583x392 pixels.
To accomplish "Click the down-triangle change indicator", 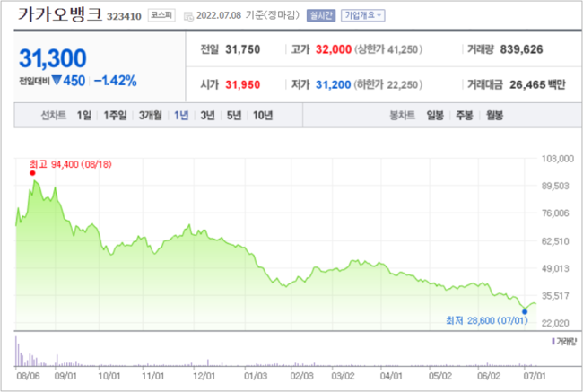I will [x=57, y=80].
